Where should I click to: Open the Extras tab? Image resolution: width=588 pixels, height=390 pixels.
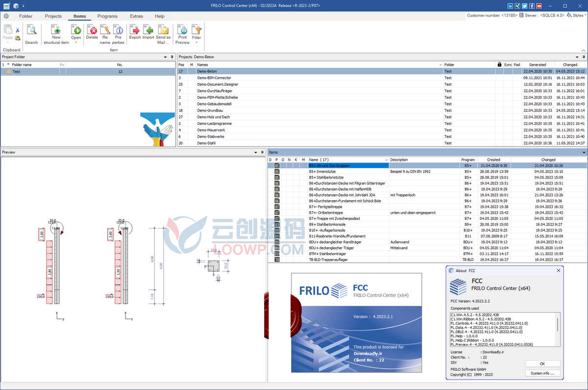click(x=137, y=16)
